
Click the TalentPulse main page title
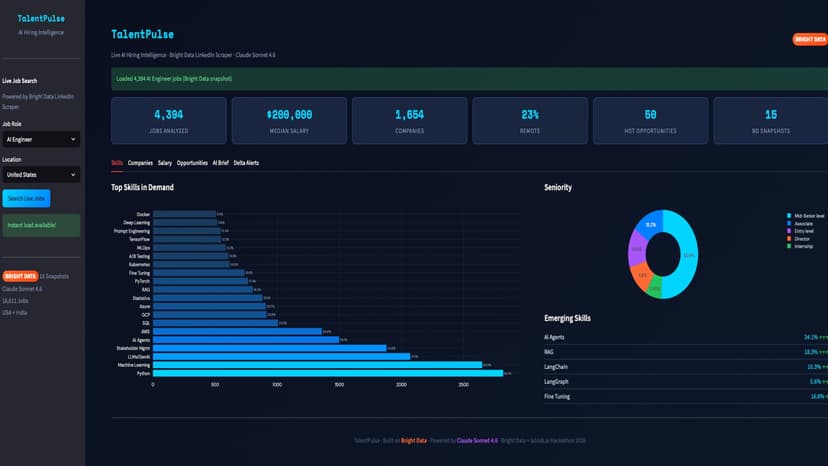point(143,34)
